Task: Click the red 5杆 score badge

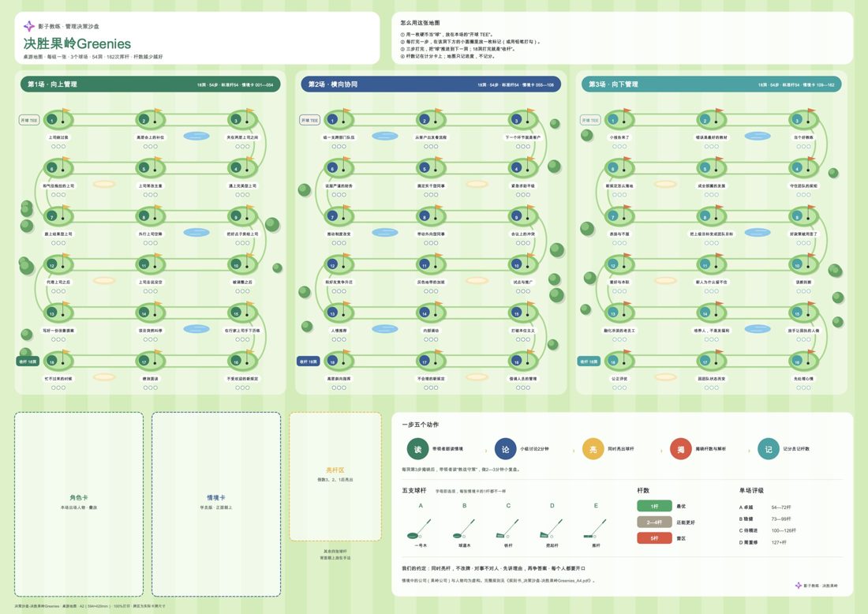Action: [654, 538]
